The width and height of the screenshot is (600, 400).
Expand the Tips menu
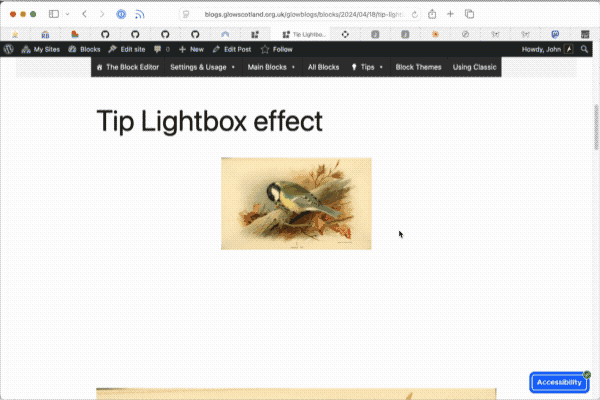(367, 67)
